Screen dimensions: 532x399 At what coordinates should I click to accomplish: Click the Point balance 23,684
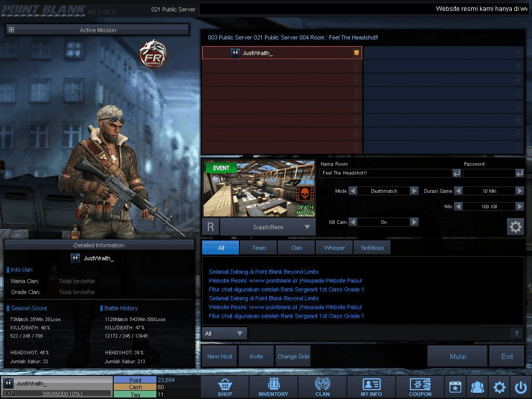pyautogui.click(x=166, y=380)
